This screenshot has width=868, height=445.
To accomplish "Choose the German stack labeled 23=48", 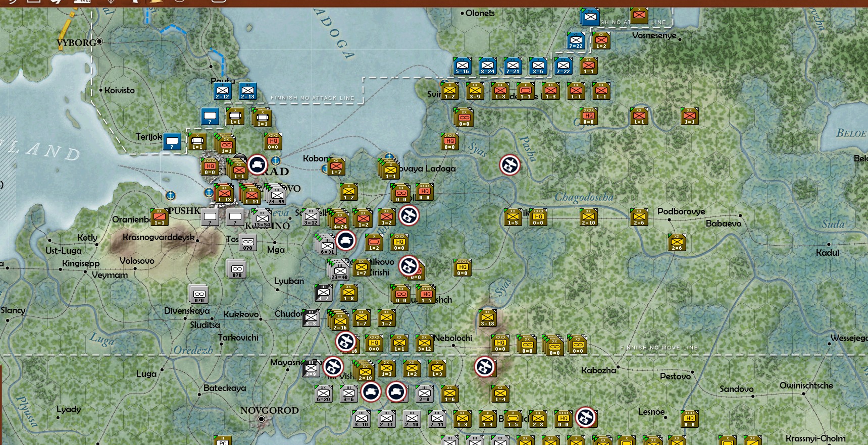I will coord(339,270).
